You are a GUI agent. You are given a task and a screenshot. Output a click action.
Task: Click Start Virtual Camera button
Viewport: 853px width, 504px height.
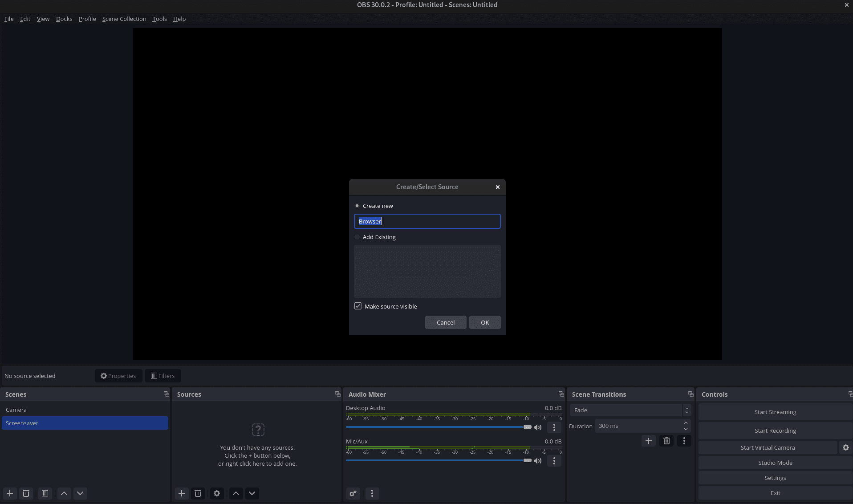768,447
